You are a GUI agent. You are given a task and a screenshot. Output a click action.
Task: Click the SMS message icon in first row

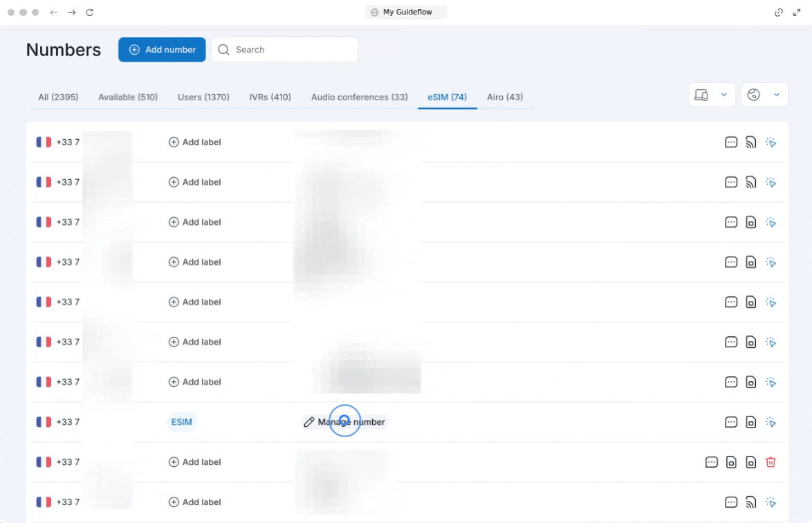pyautogui.click(x=731, y=143)
